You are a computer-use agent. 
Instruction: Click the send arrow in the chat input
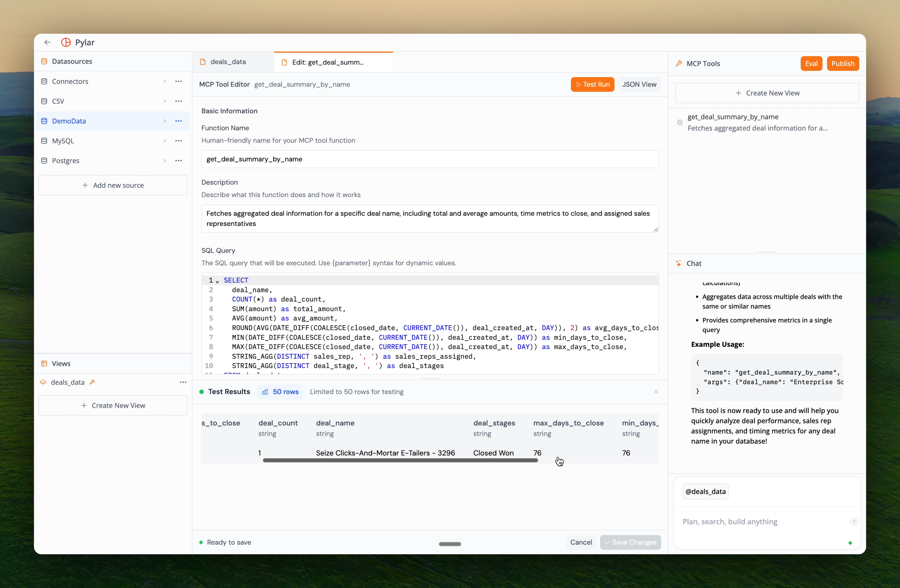pos(854,522)
